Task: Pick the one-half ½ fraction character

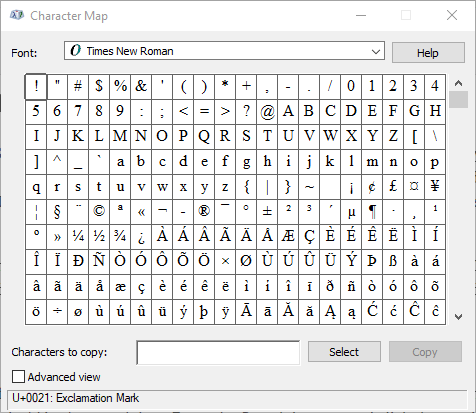Action: (x=99, y=236)
